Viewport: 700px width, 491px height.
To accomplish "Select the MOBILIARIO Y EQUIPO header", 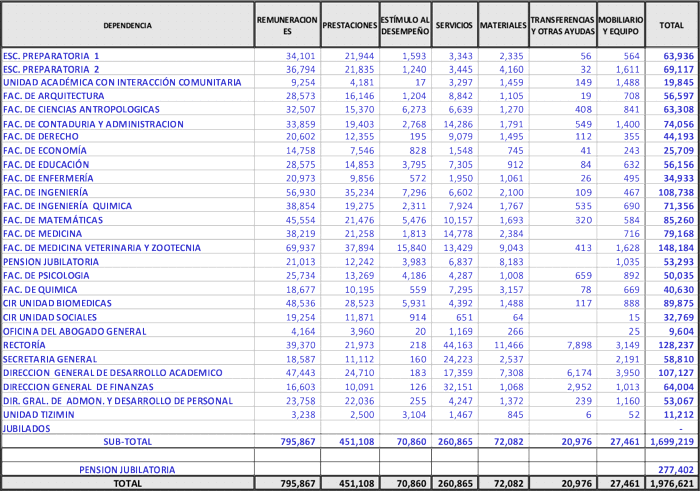I will pyautogui.click(x=621, y=25).
